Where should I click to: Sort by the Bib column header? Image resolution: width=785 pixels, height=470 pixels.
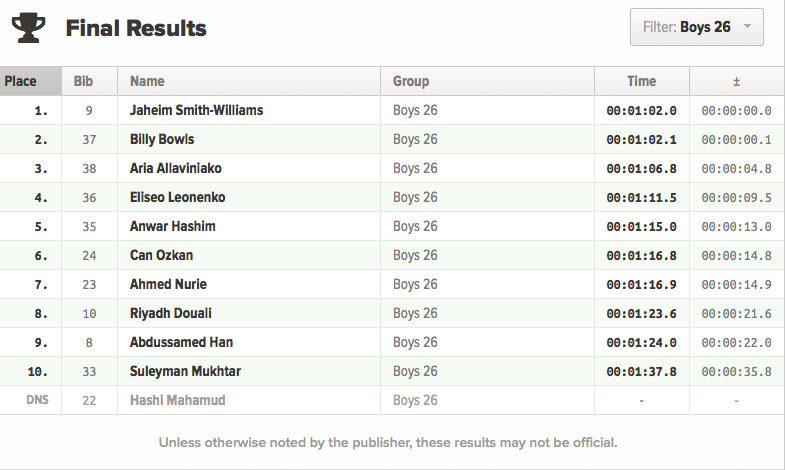[x=83, y=81]
